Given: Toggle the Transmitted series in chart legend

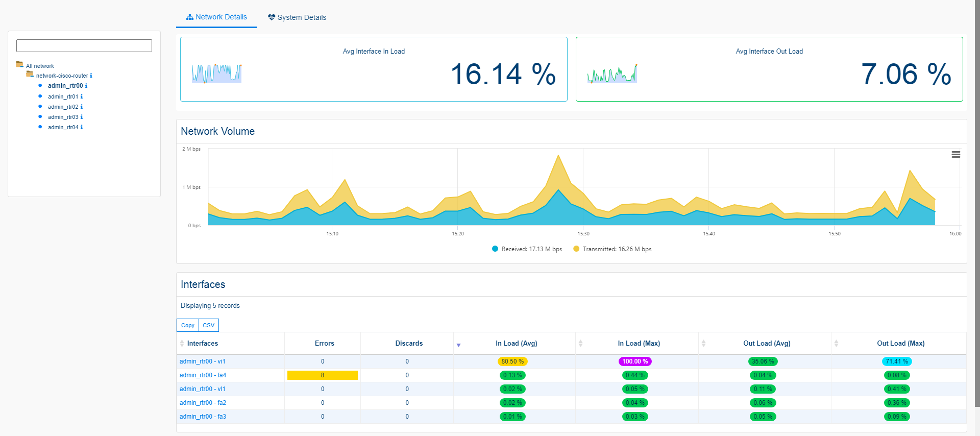Looking at the screenshot, I should [x=612, y=249].
